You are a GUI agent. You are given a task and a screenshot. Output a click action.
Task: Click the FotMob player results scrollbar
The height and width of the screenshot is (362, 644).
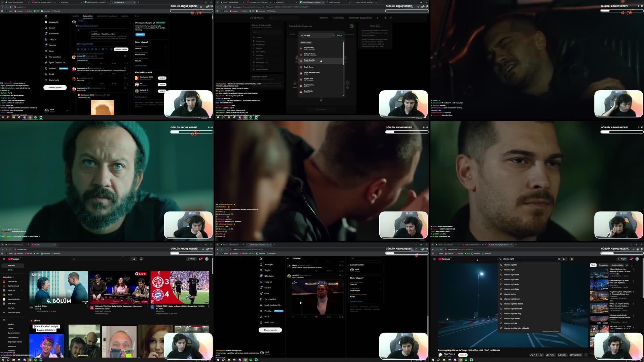click(x=344, y=54)
